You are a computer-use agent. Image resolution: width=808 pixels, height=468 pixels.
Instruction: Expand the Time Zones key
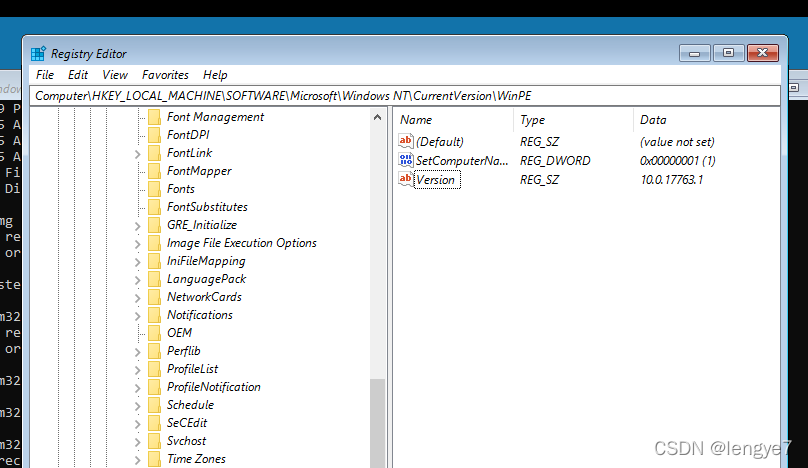(x=138, y=460)
